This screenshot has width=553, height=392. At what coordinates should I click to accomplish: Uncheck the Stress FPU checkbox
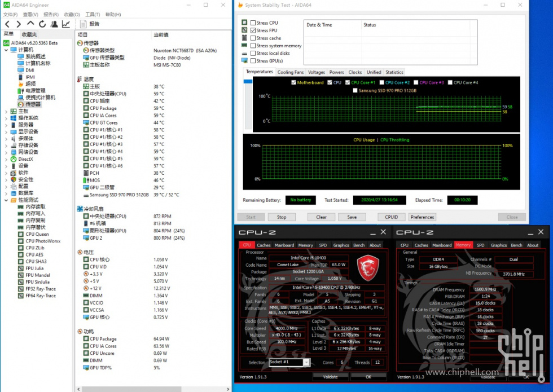(x=253, y=30)
